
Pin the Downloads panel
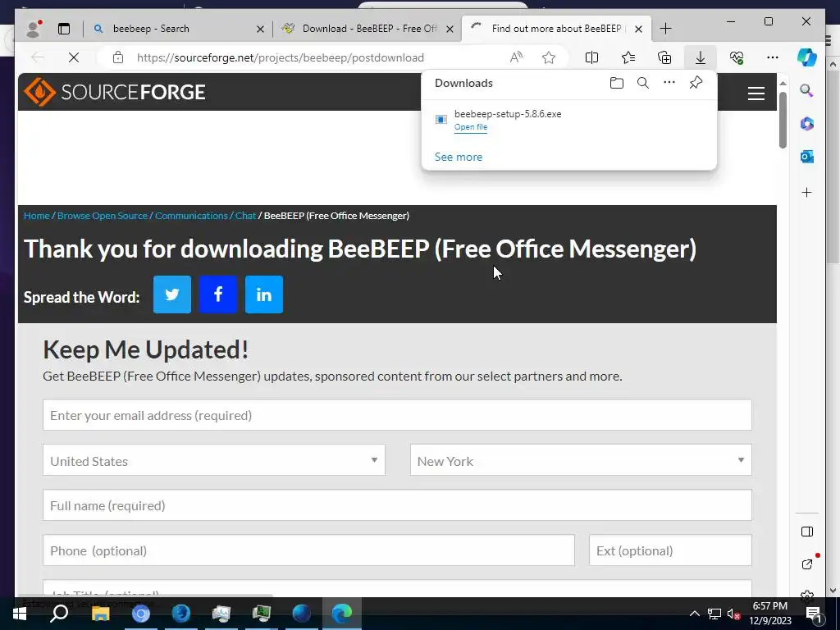coord(696,83)
